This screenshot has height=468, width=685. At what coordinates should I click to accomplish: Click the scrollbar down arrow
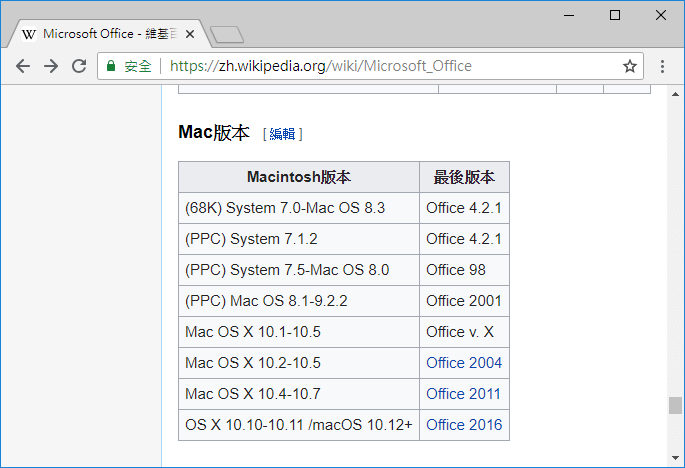coord(675,458)
